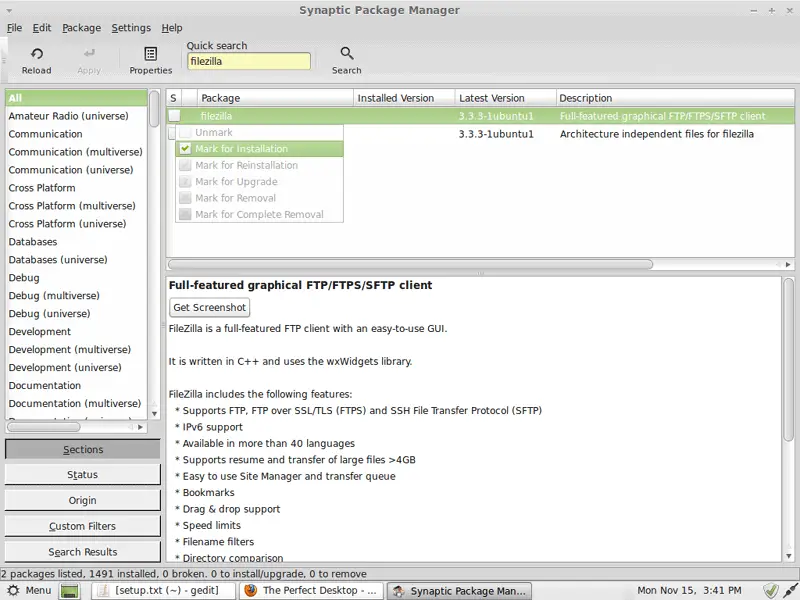Open the Help menu
800x600 pixels.
pyautogui.click(x=172, y=28)
